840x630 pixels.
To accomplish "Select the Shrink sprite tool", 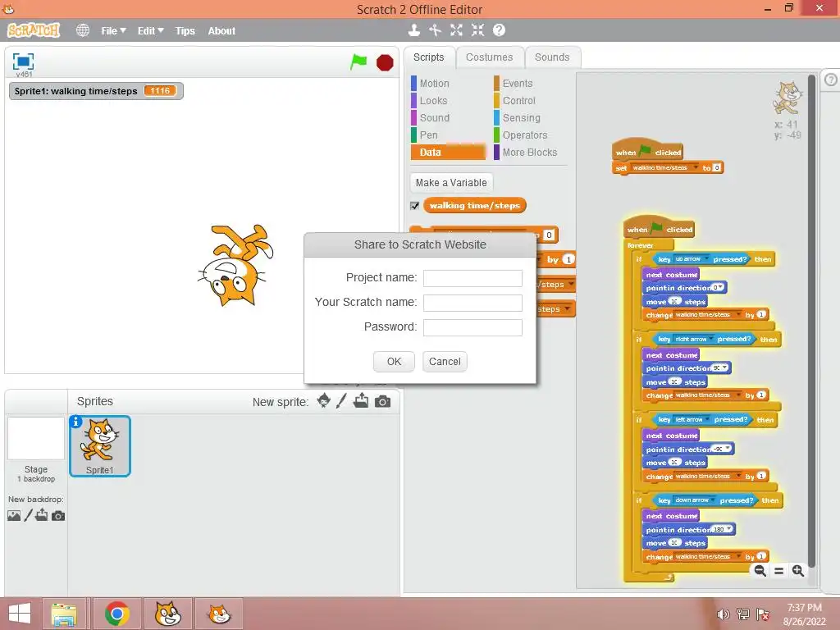I will pos(477,30).
